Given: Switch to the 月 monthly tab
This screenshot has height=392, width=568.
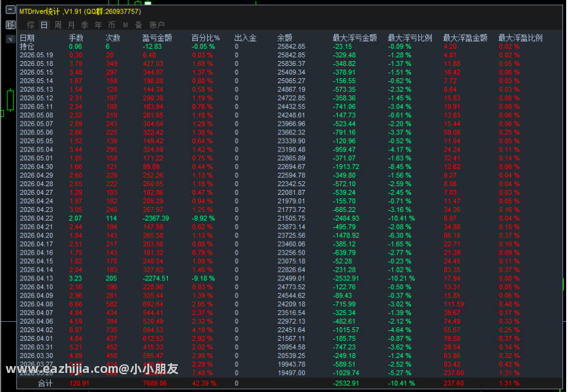Looking at the screenshot, I should 72,25.
